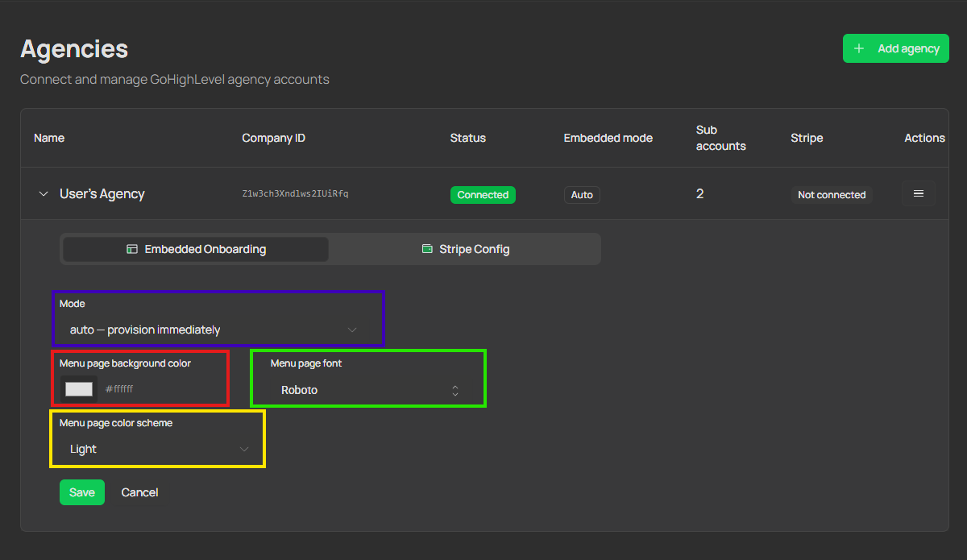This screenshot has width=967, height=560.
Task: Click the User's Agency name
Action: (x=102, y=194)
